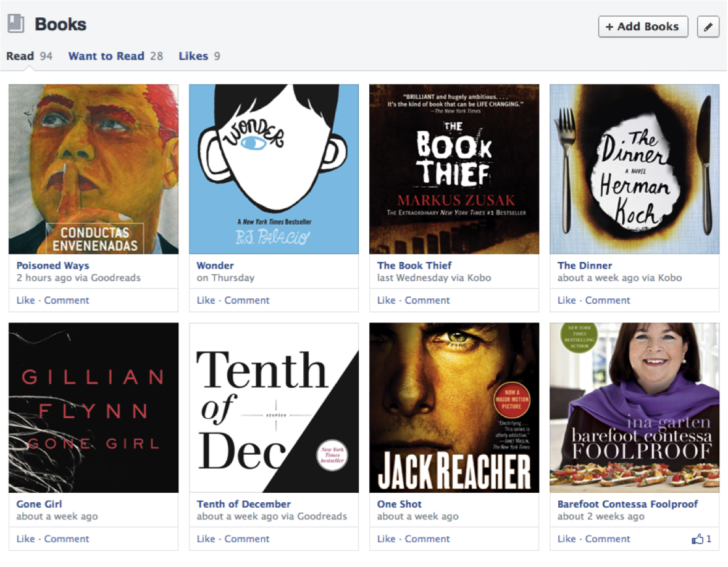Like the Gone Girl book

25,539
